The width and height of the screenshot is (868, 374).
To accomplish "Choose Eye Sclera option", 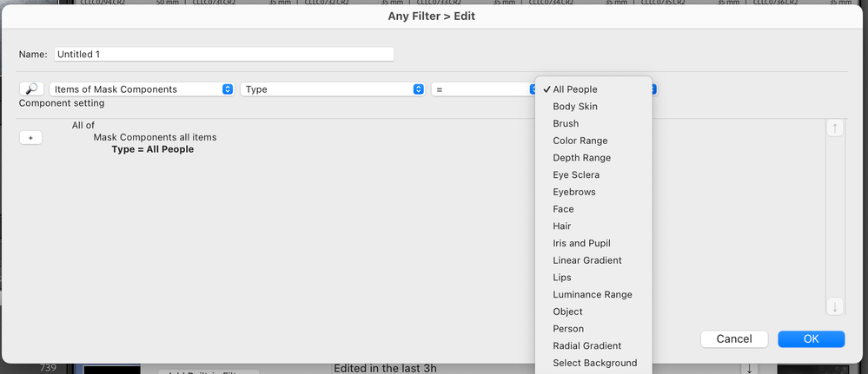I will pyautogui.click(x=576, y=175).
